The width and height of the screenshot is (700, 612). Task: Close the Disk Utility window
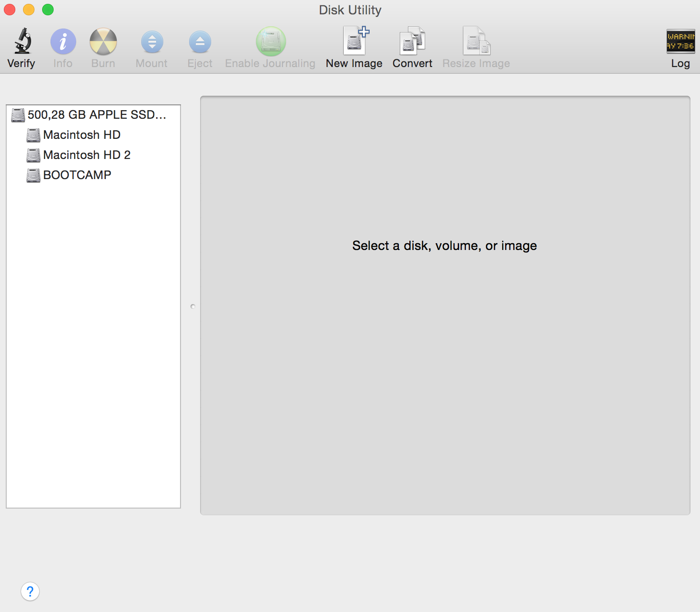tap(10, 10)
